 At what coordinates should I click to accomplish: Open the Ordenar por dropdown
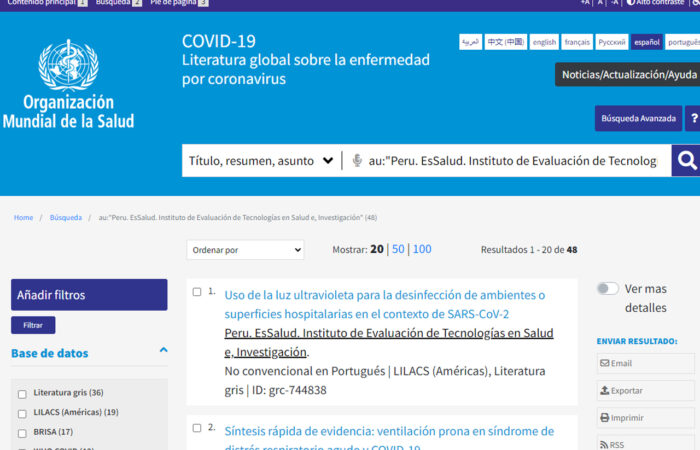[245, 250]
